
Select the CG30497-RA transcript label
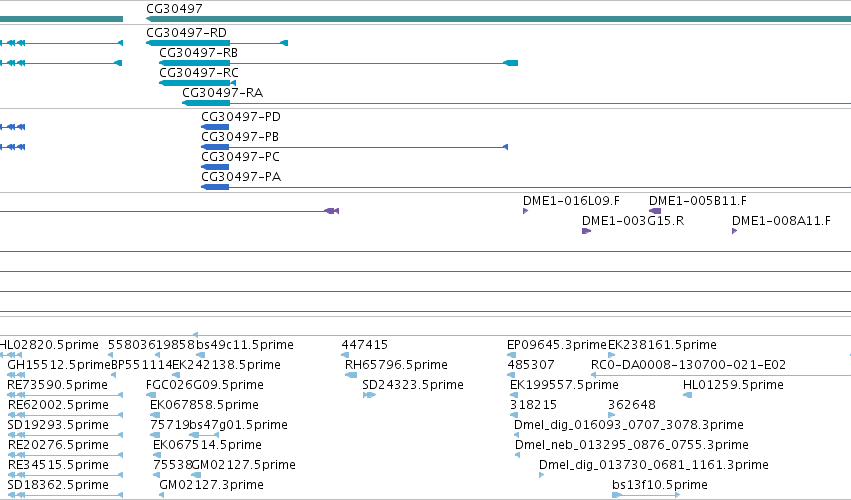tap(223, 93)
